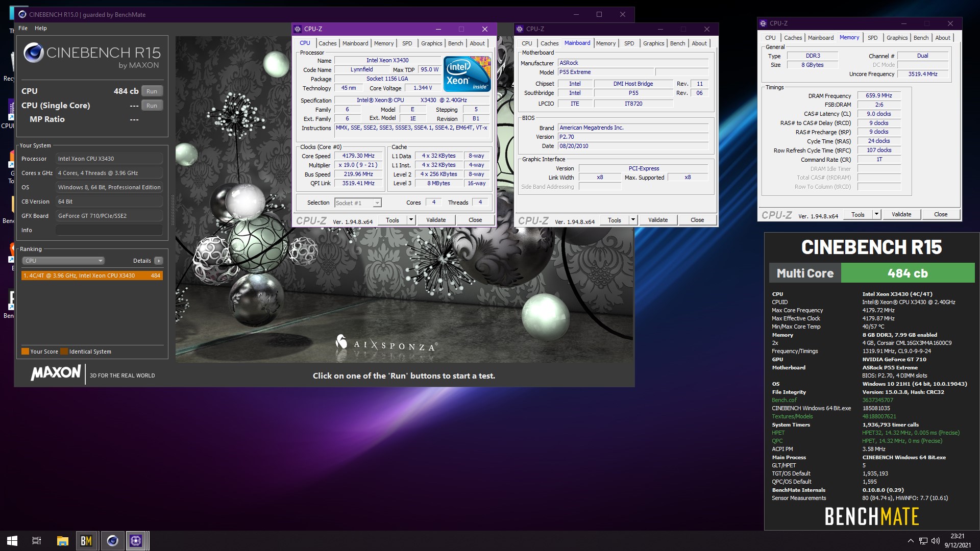Image resolution: width=980 pixels, height=551 pixels.
Task: Open Memory tab in Mainboard CPU-Z window
Action: click(606, 43)
